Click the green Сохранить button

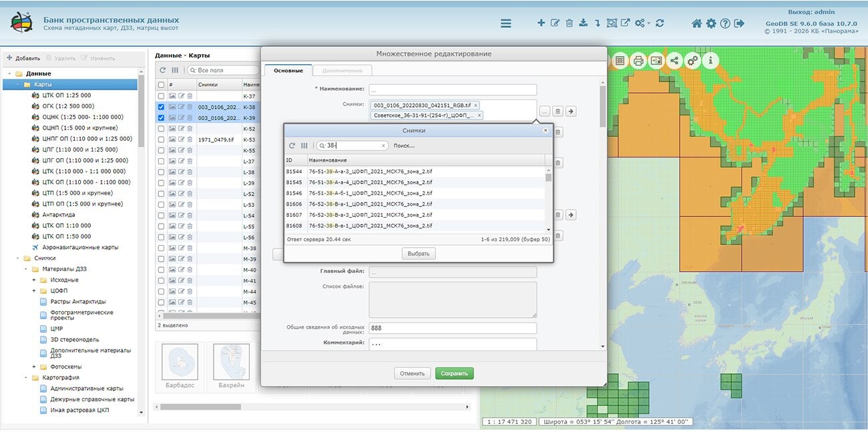click(454, 373)
